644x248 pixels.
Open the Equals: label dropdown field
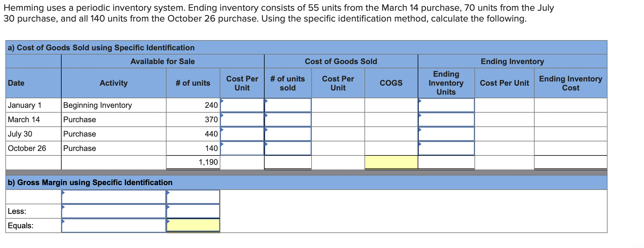114,226
